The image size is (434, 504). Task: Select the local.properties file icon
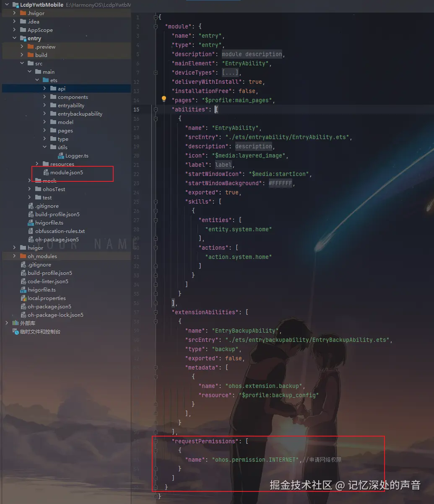(24, 298)
